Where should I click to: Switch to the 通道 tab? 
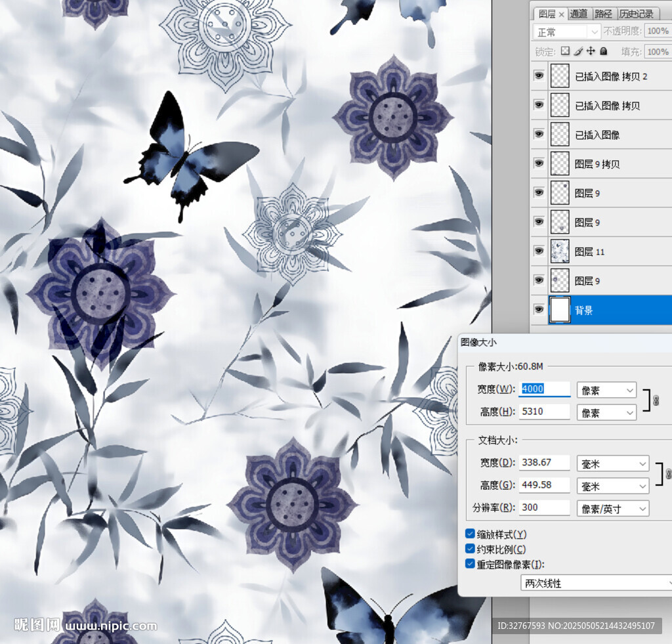tap(578, 14)
